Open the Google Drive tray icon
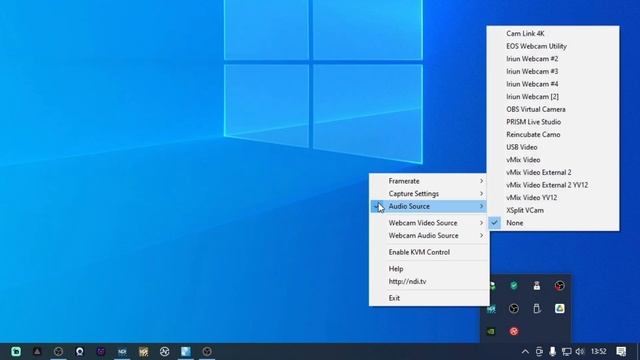Image resolution: width=640 pixels, height=360 pixels. click(x=560, y=309)
